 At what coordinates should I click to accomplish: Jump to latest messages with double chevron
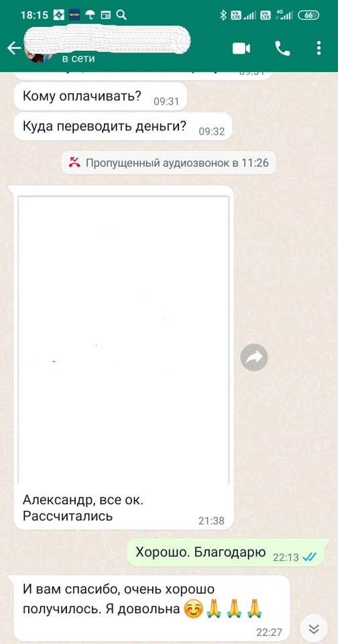pyautogui.click(x=314, y=629)
